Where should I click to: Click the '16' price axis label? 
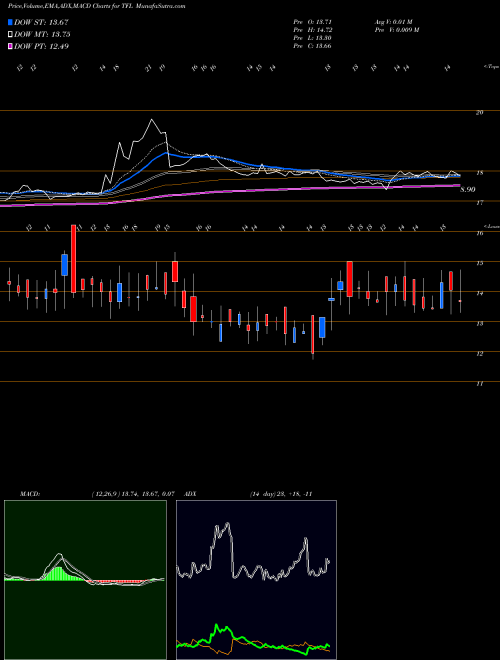[479, 233]
